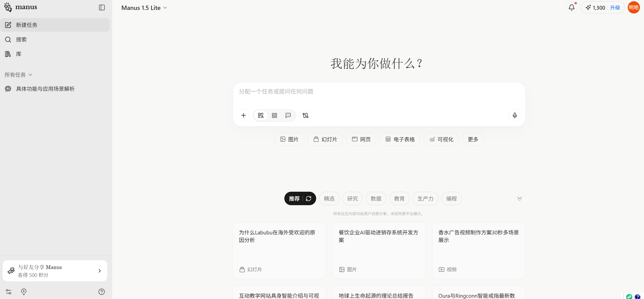Screen dimensions: 644x299
Task: Toggle the atom mode icon next to agent
Action: pyautogui.click(x=274, y=115)
